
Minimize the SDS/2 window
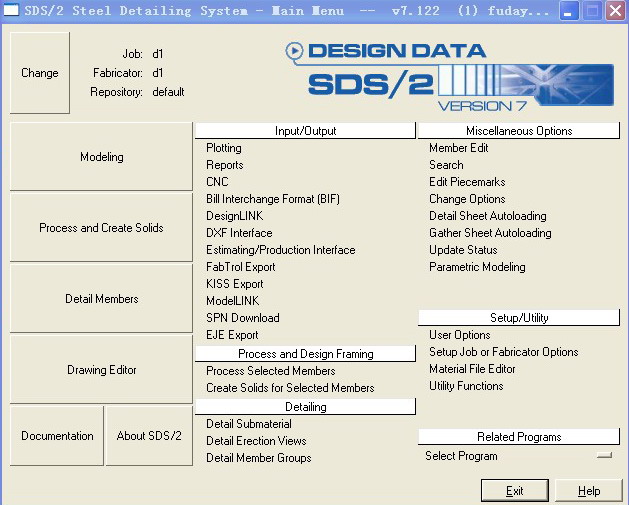coord(569,11)
